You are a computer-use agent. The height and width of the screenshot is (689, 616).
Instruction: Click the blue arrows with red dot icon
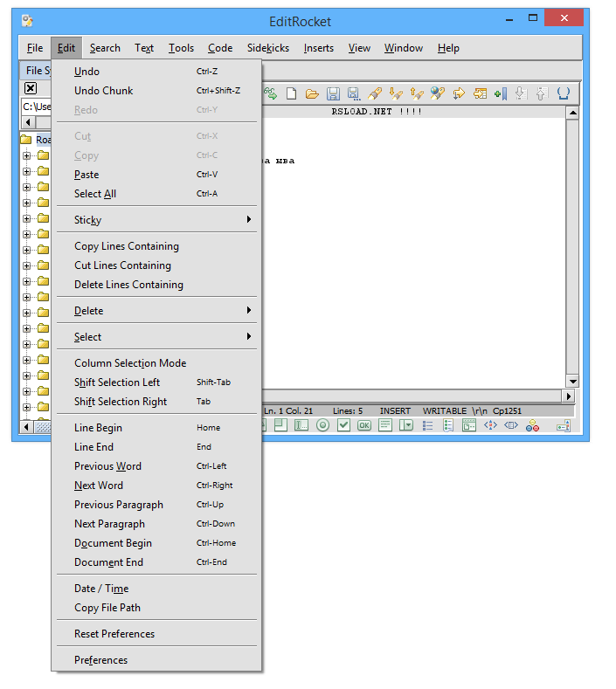[x=490, y=425]
